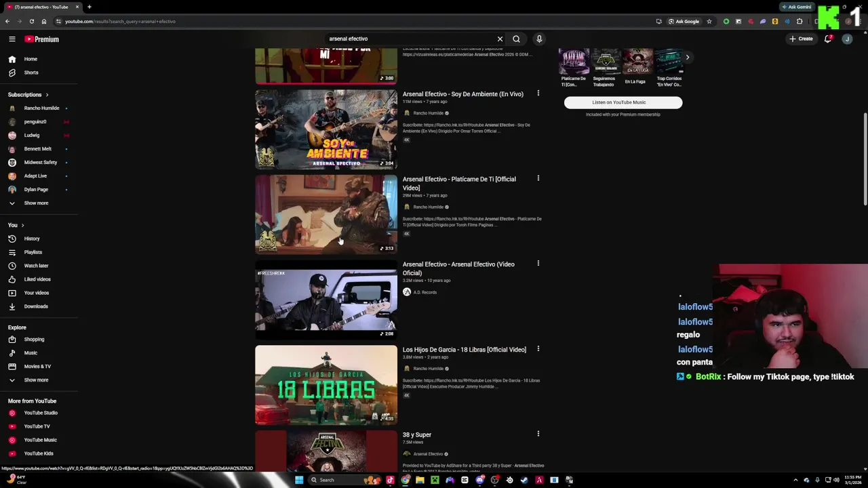
Task: Play the Soy De Ambiente thumbnail
Action: [x=326, y=129]
